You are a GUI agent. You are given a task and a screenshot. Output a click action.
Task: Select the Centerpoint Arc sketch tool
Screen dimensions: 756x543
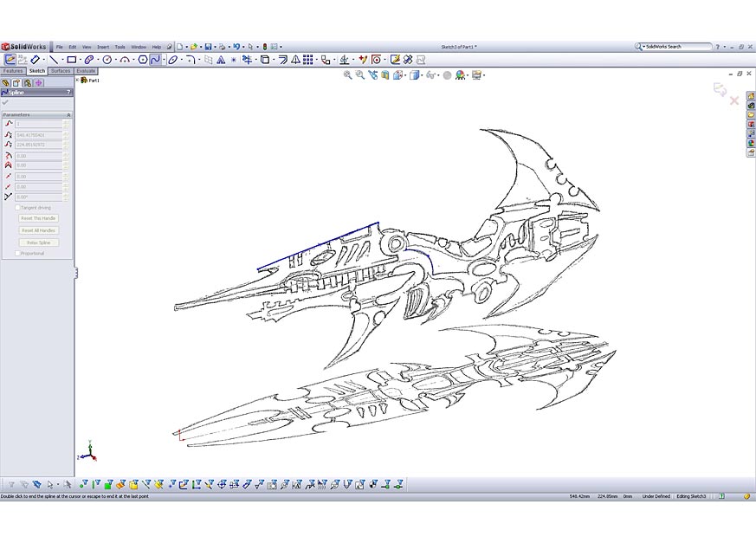click(x=125, y=60)
